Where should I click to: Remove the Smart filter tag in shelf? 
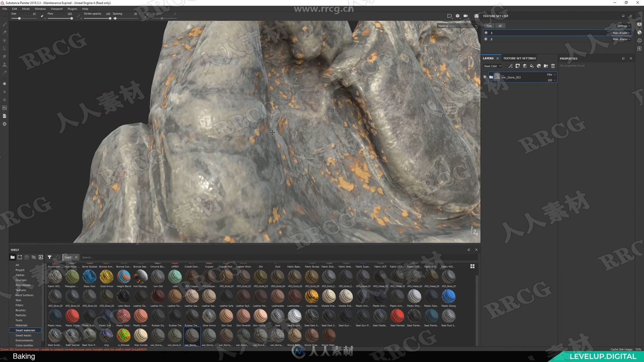(76, 257)
